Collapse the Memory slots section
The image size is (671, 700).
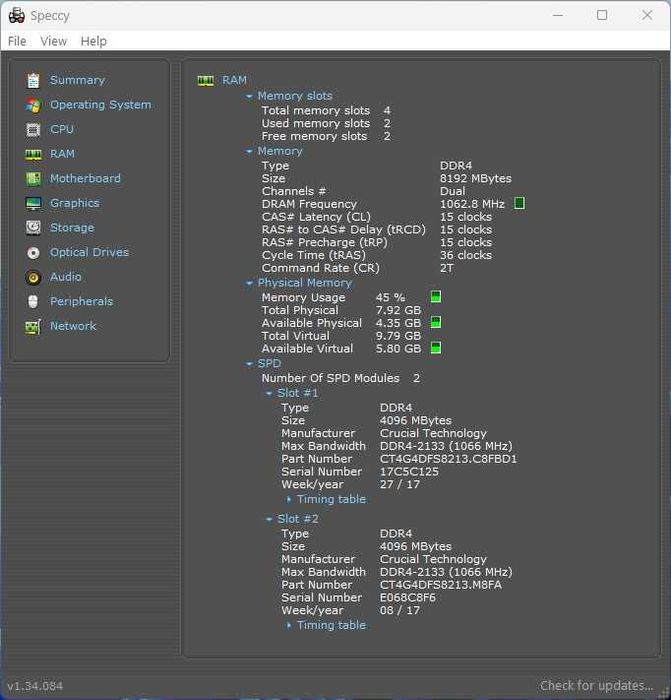point(249,96)
